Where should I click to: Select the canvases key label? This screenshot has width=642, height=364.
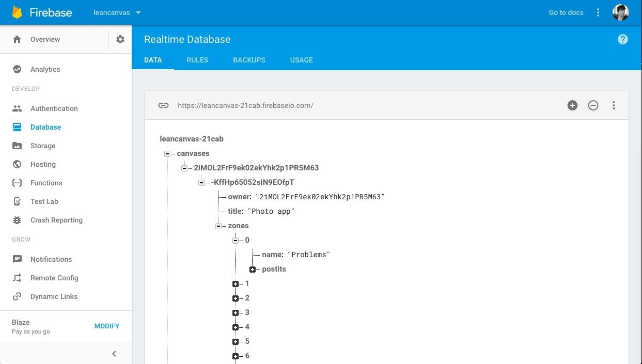click(x=193, y=153)
